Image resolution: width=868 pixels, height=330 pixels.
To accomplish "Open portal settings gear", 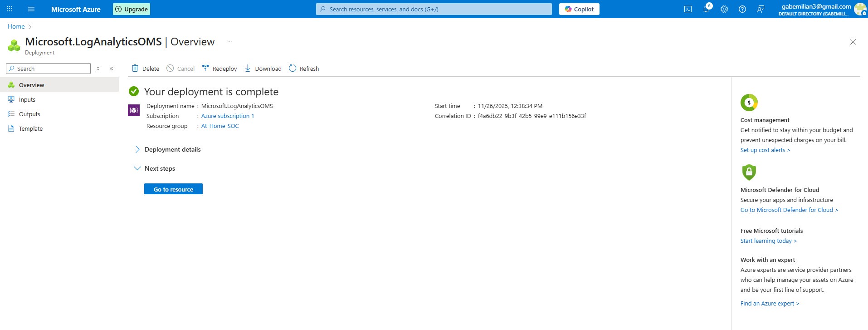I will point(724,9).
